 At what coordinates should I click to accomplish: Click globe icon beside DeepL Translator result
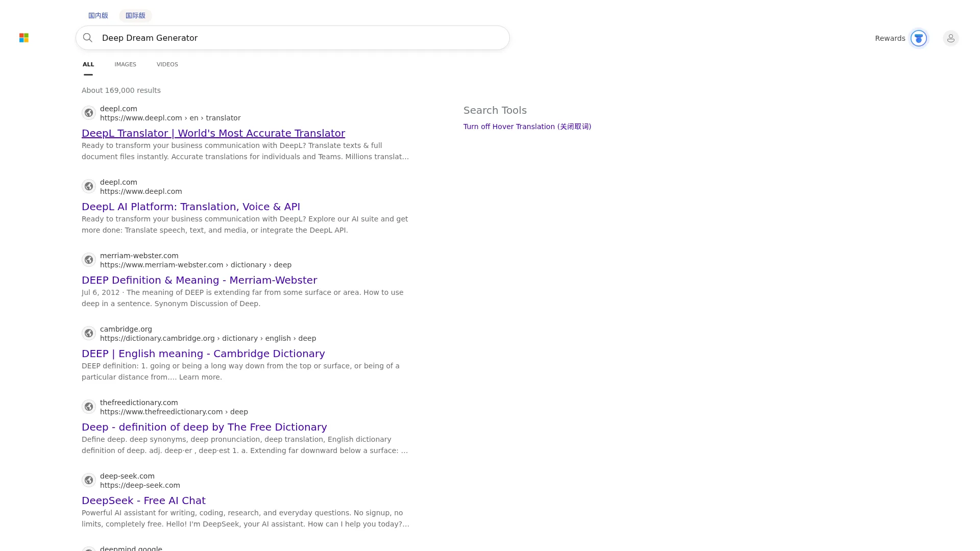(89, 113)
